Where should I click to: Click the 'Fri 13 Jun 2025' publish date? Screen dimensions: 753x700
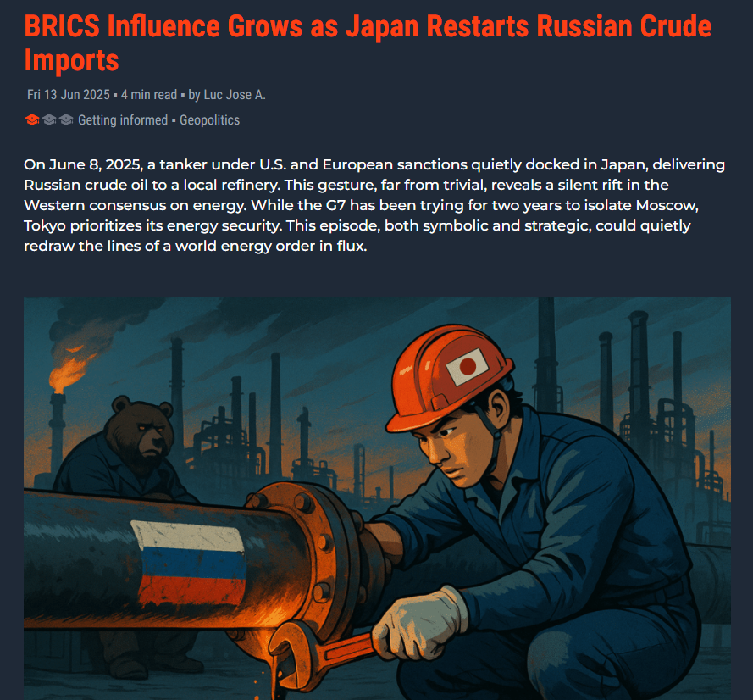(x=69, y=95)
